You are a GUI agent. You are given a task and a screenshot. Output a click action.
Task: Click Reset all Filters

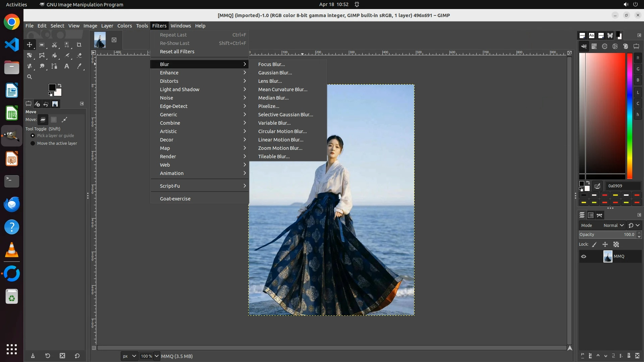(x=177, y=52)
